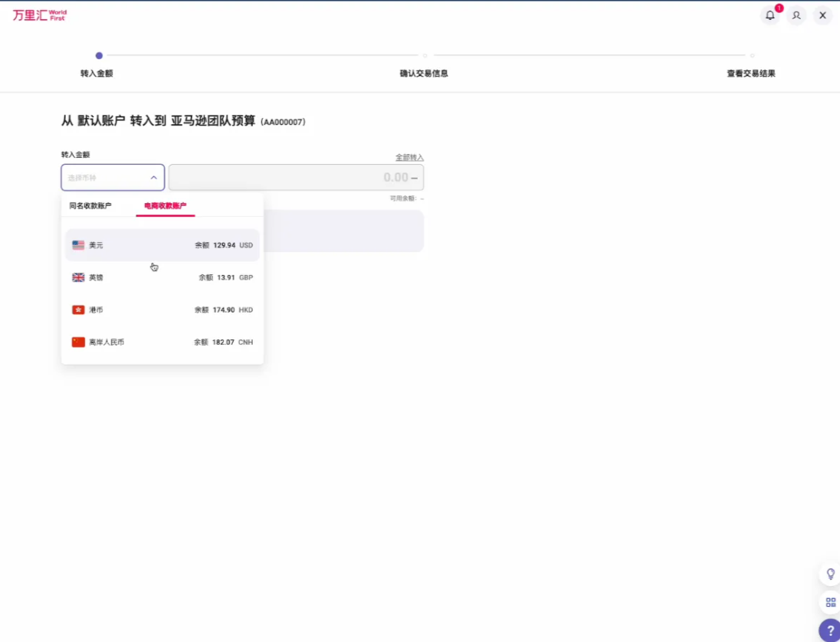Click the UK flag icon for 英镑
This screenshot has height=642, width=840.
pyautogui.click(x=78, y=277)
